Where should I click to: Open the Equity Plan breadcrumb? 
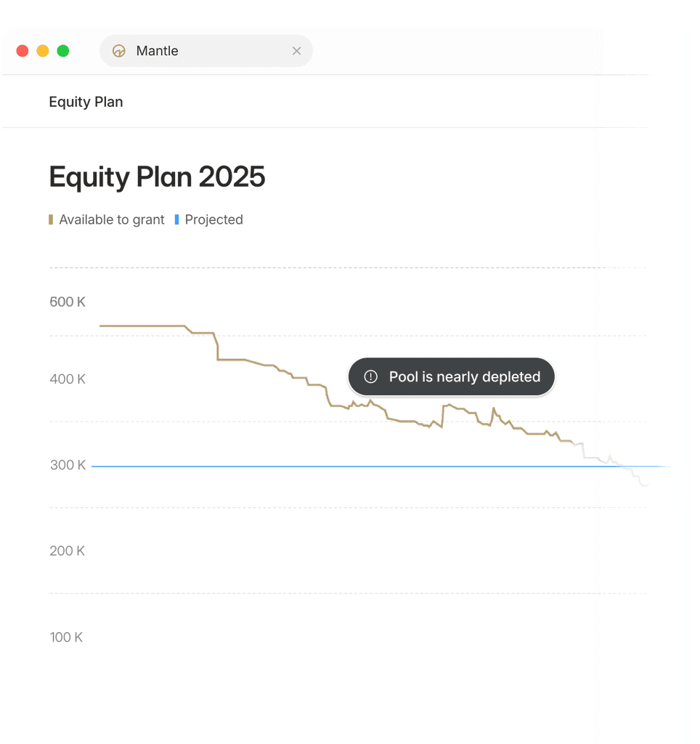click(x=86, y=102)
